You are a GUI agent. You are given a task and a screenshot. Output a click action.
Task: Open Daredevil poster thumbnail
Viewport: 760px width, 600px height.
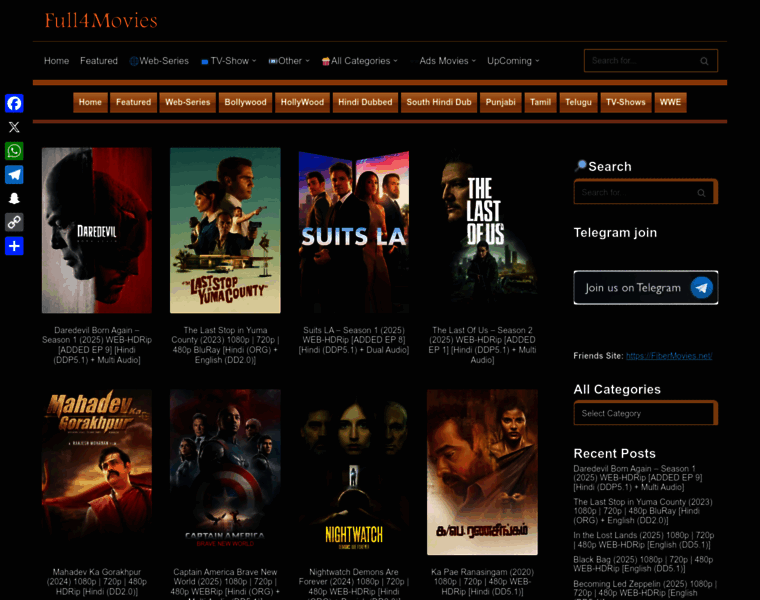97,231
